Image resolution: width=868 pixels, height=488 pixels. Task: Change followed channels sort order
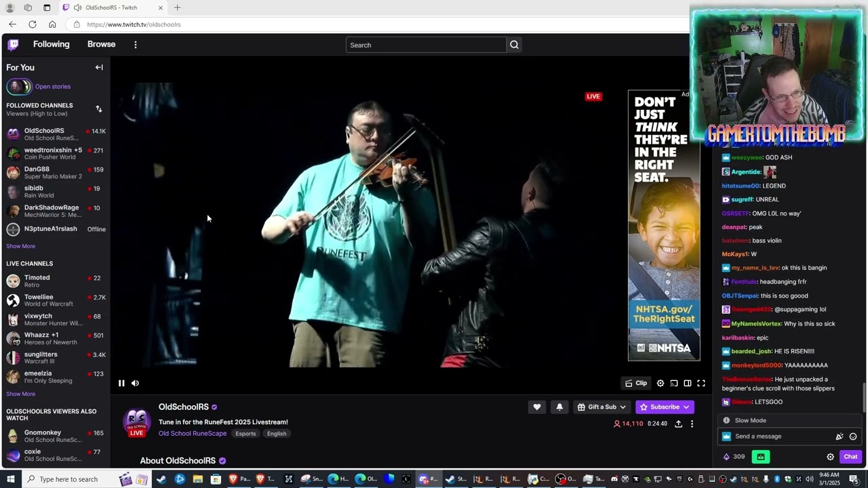(x=98, y=109)
